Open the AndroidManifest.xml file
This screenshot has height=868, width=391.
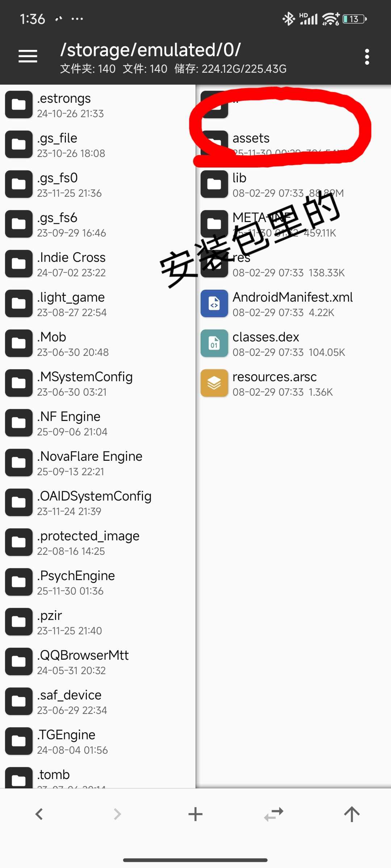pyautogui.click(x=292, y=304)
